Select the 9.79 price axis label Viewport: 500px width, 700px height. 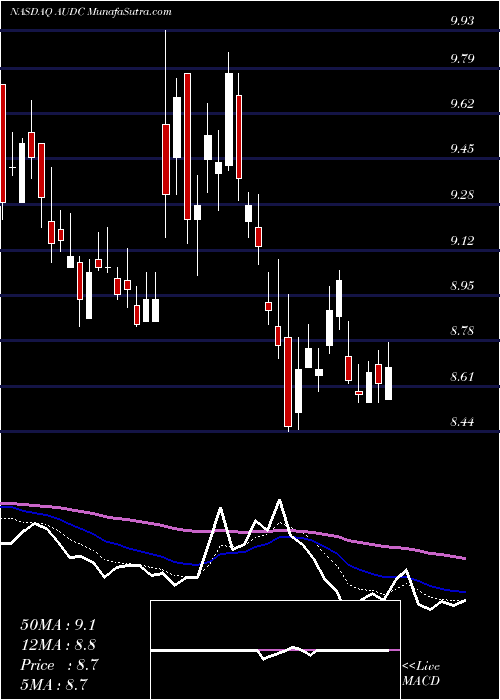462,58
